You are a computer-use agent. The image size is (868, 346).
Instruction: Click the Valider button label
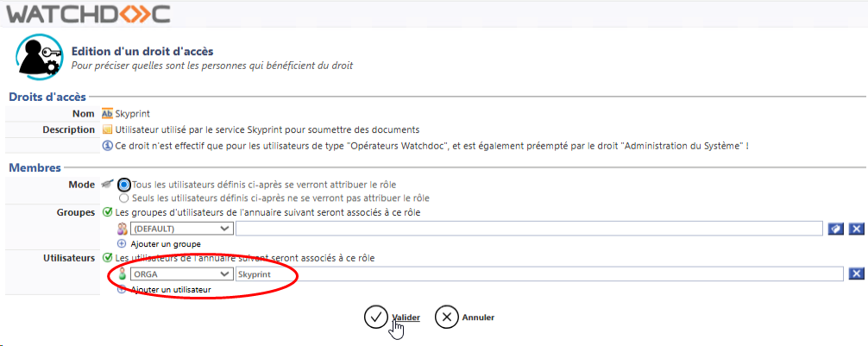pos(406,318)
